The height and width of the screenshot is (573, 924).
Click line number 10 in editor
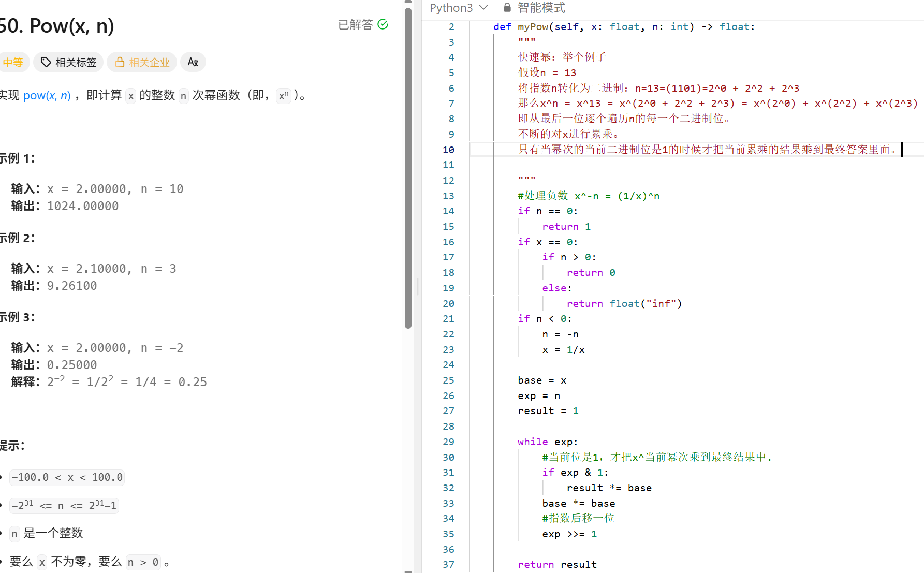448,150
